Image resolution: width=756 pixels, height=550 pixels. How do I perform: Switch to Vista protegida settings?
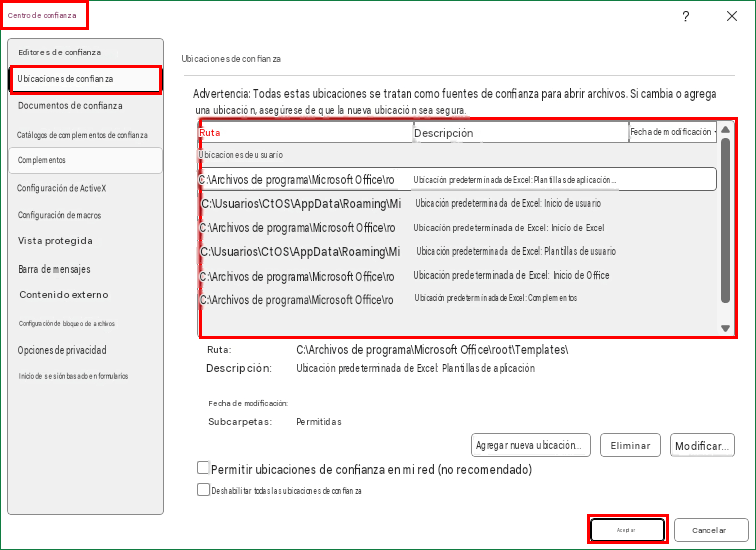[x=55, y=241]
